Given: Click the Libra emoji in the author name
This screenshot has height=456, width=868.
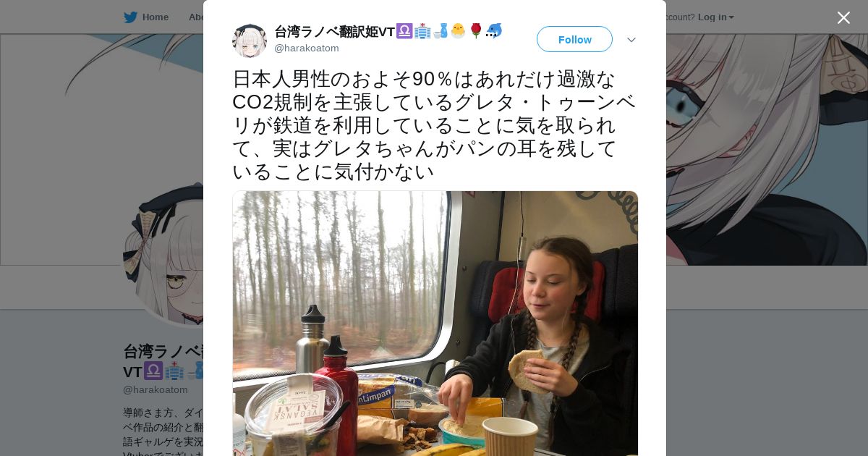Looking at the screenshot, I should (x=404, y=31).
